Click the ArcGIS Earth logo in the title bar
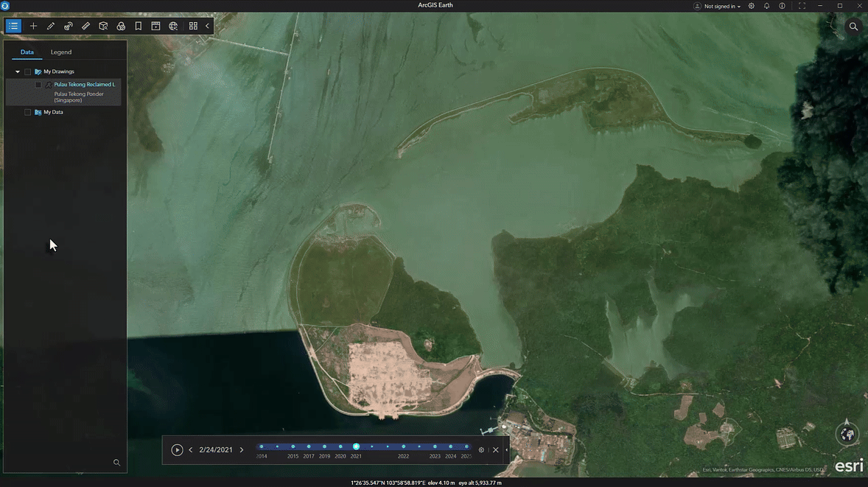 5,6
